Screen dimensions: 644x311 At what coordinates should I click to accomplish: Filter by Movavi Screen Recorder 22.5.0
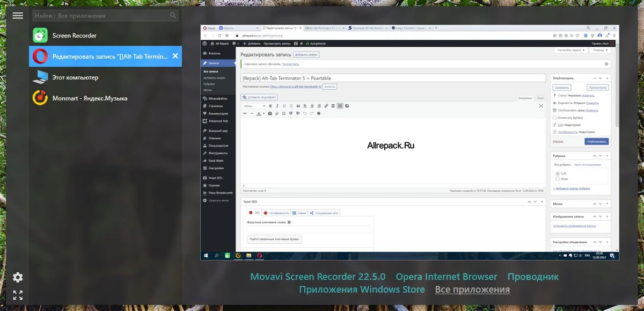318,277
